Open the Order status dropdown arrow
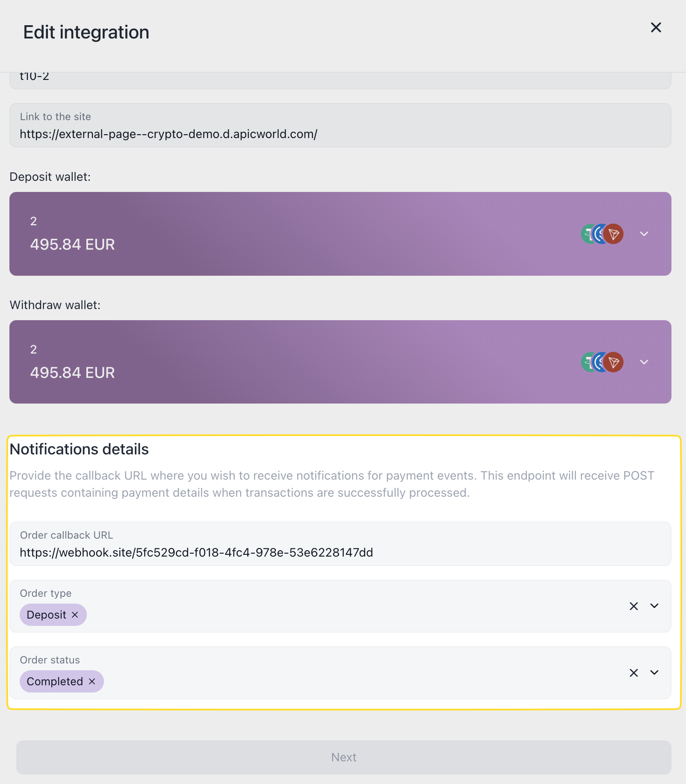The image size is (686, 784). pos(654,673)
